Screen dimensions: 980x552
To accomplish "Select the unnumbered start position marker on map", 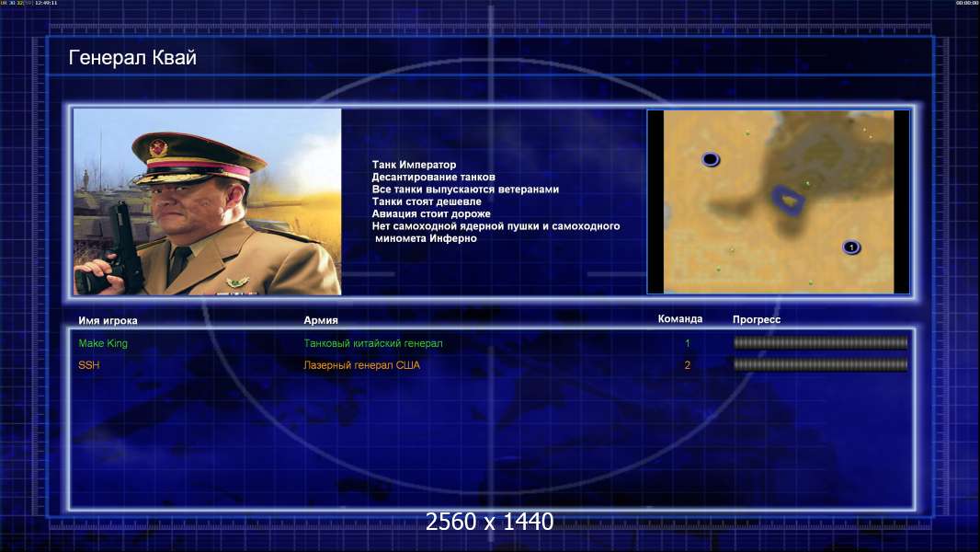I will click(x=710, y=159).
